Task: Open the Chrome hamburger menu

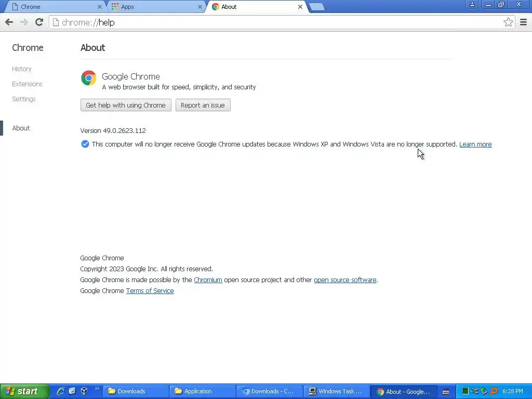Action: coord(523,22)
